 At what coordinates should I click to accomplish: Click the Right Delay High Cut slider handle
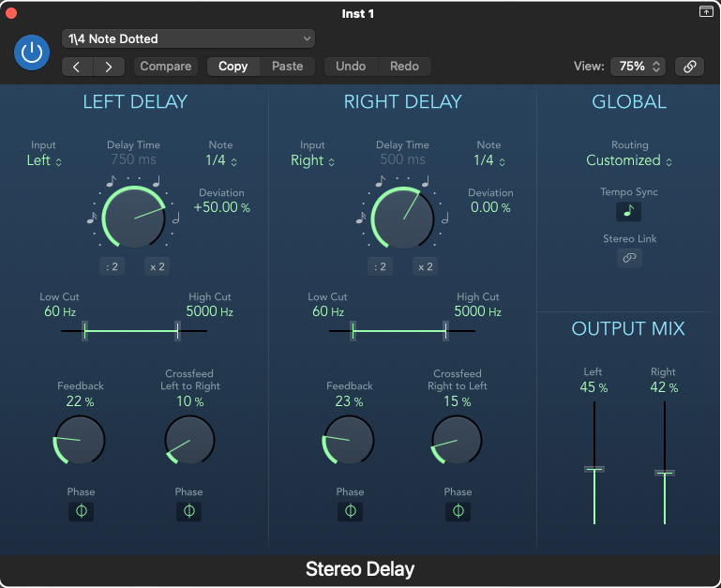(x=445, y=331)
